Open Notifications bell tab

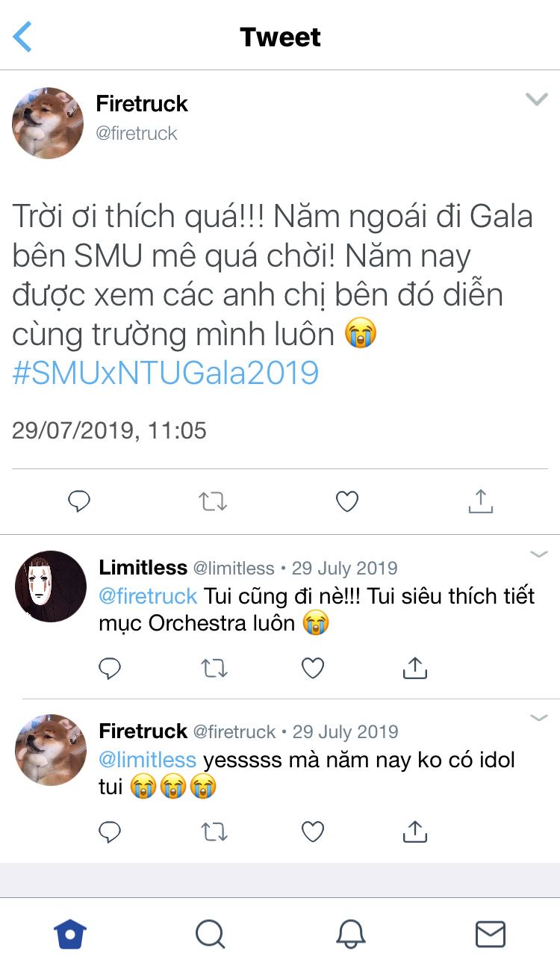click(350, 934)
